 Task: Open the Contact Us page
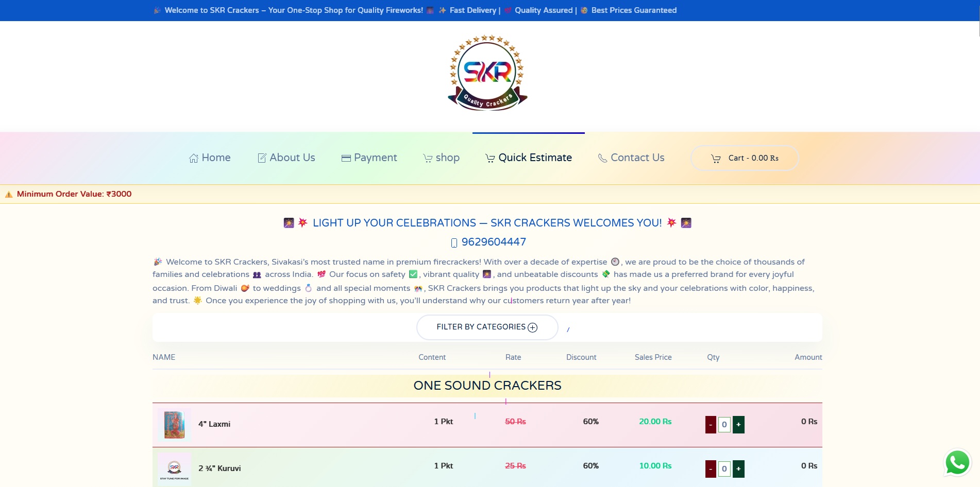tap(631, 158)
